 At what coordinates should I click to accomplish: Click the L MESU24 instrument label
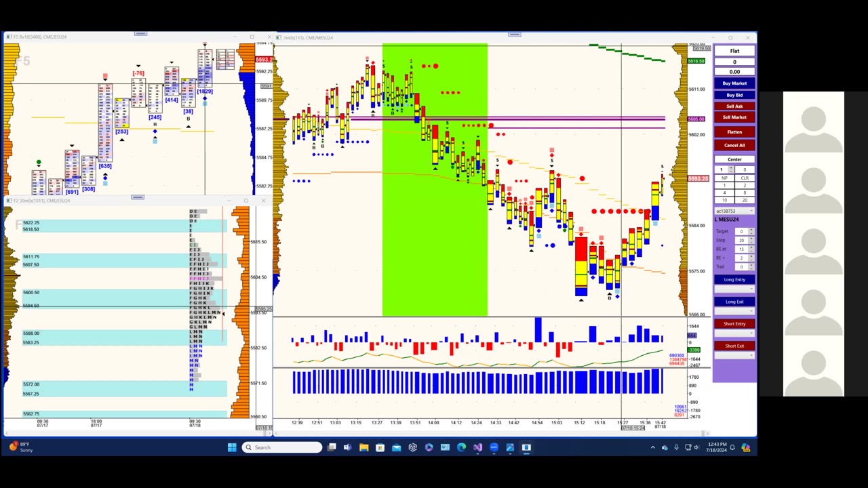[x=728, y=220]
